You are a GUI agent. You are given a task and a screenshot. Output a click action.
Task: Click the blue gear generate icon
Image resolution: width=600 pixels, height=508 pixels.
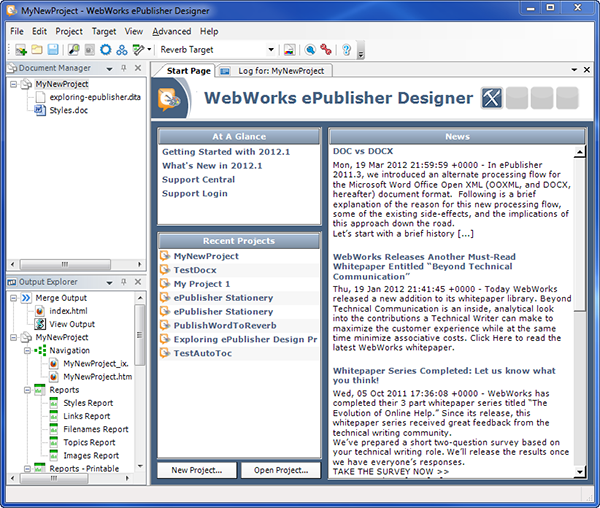click(x=106, y=50)
